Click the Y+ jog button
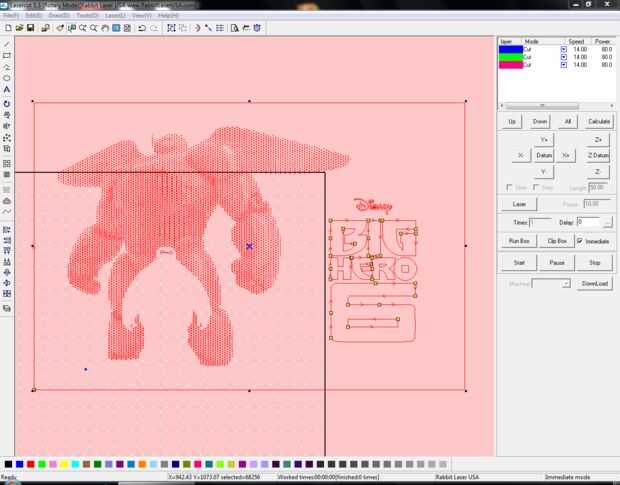620x485 pixels. click(x=544, y=140)
